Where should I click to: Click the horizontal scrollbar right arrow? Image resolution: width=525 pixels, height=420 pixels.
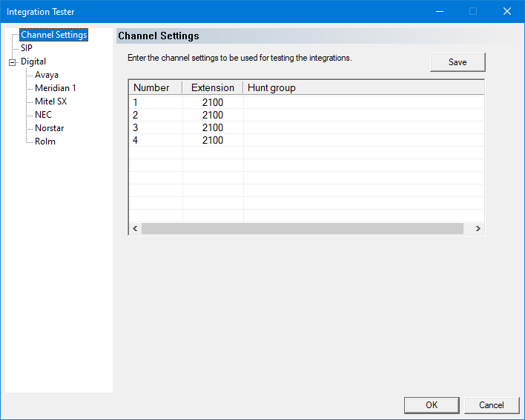[478, 229]
